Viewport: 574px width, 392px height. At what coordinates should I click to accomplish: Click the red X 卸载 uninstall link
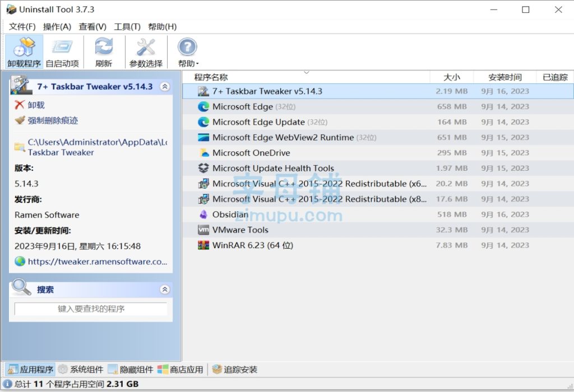click(x=30, y=105)
